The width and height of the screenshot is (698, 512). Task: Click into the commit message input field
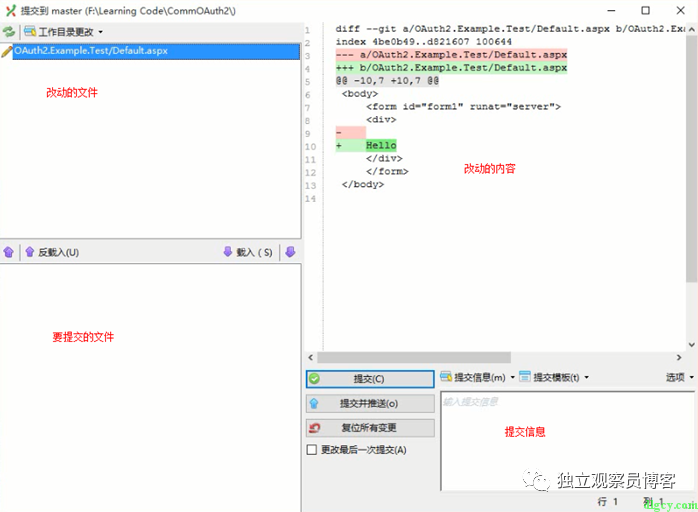pos(568,441)
